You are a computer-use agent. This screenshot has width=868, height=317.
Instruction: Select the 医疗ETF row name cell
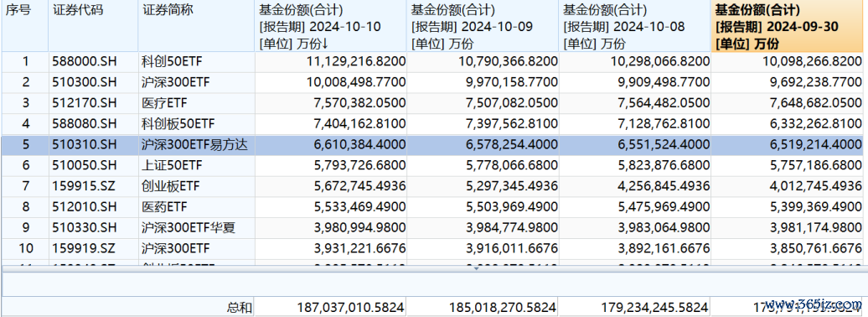point(197,103)
